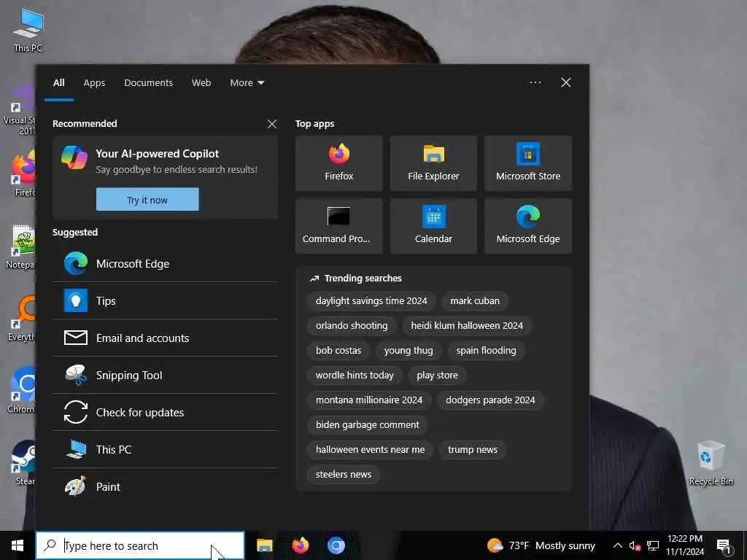Search trending steelers news
The height and width of the screenshot is (560, 747).
click(x=343, y=474)
